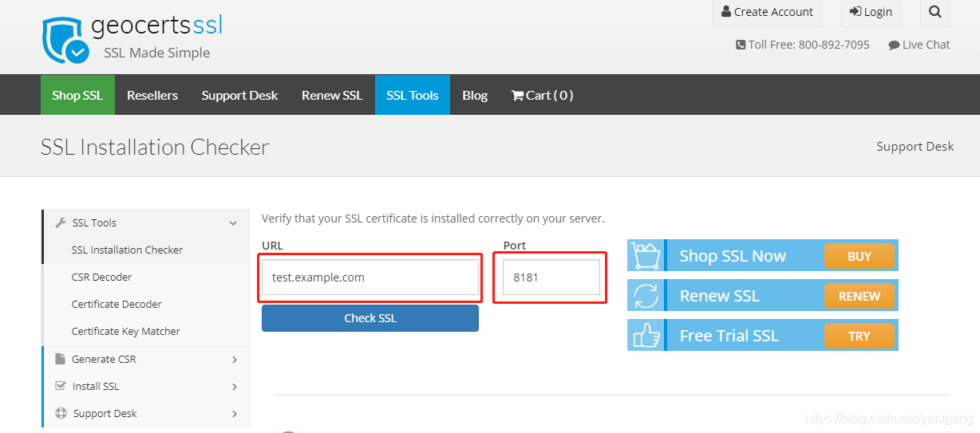Click the Free Trial SSL banner text
Screen dimensions: 980x433
[729, 336]
